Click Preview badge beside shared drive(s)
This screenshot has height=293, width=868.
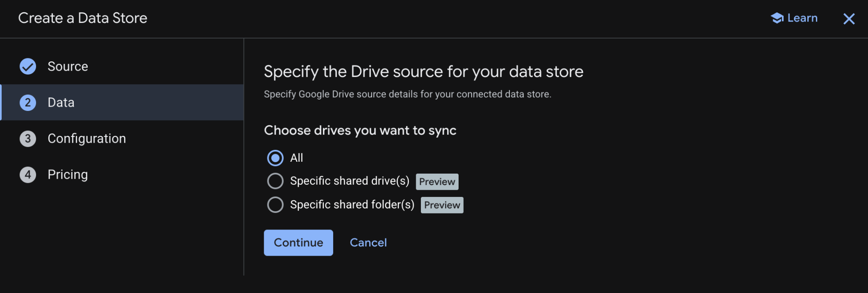coord(437,182)
